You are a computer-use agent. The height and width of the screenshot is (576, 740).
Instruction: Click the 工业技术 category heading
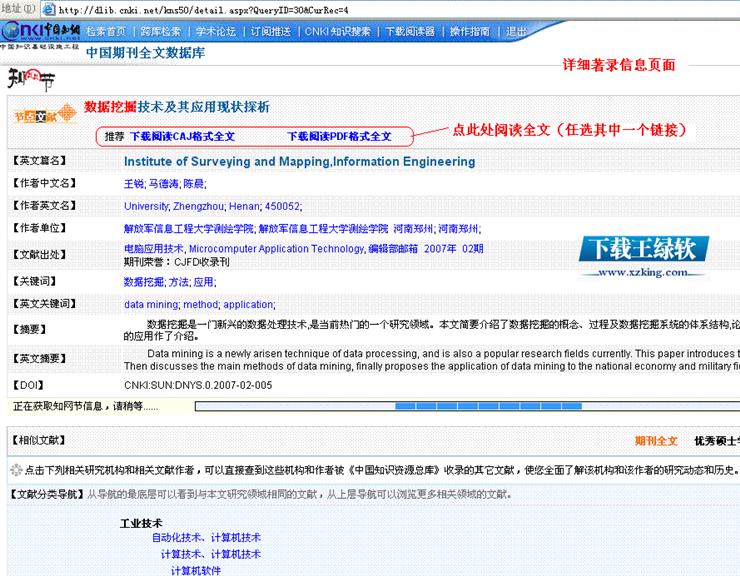(x=141, y=523)
